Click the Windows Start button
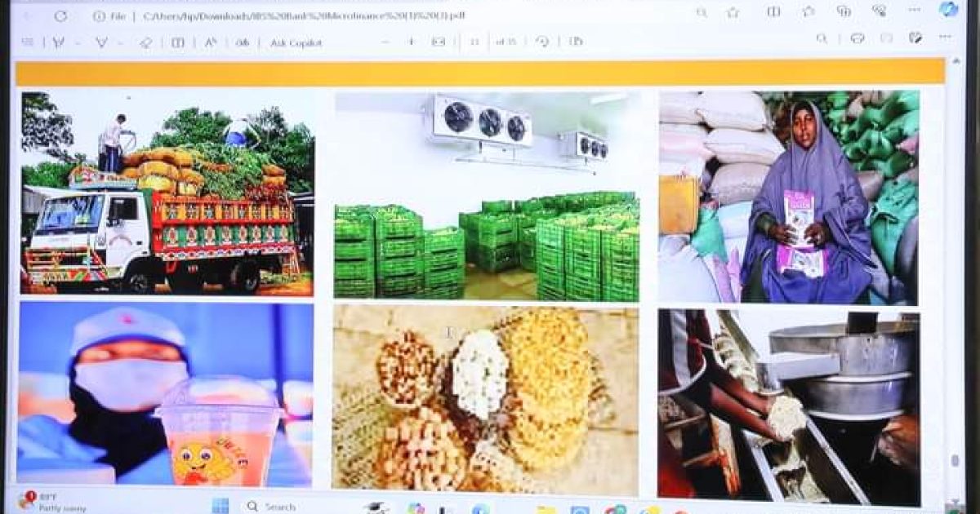The width and height of the screenshot is (980, 514). click(x=220, y=505)
